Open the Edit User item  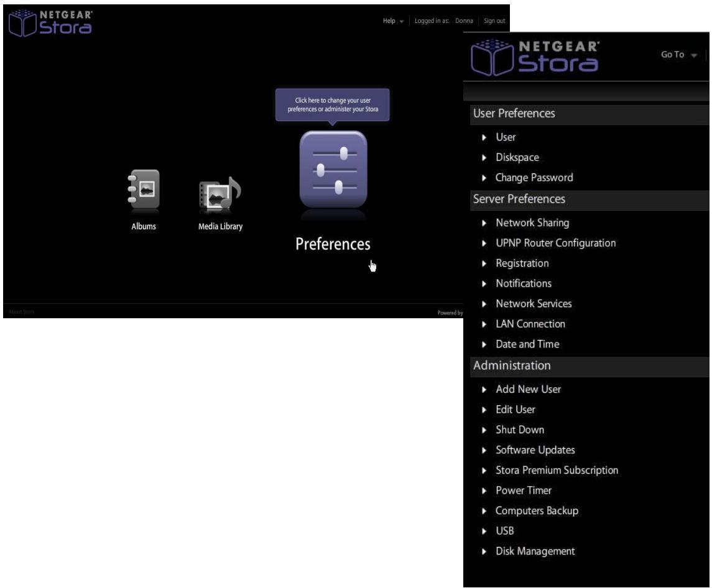tap(516, 410)
